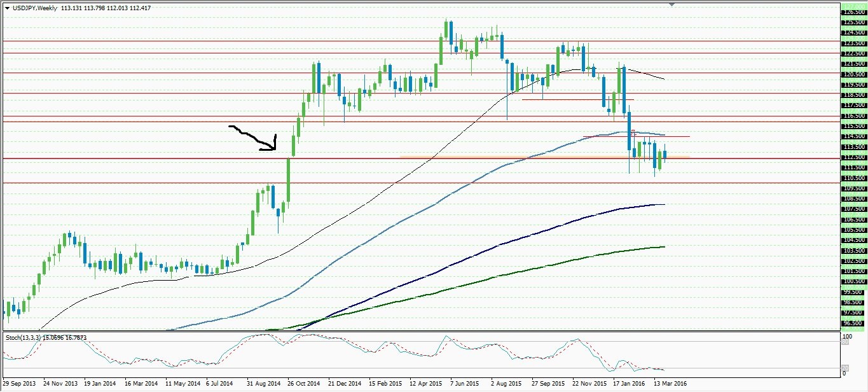
Task: Click the 19 Jan 2014 date label
Action: 100,384
